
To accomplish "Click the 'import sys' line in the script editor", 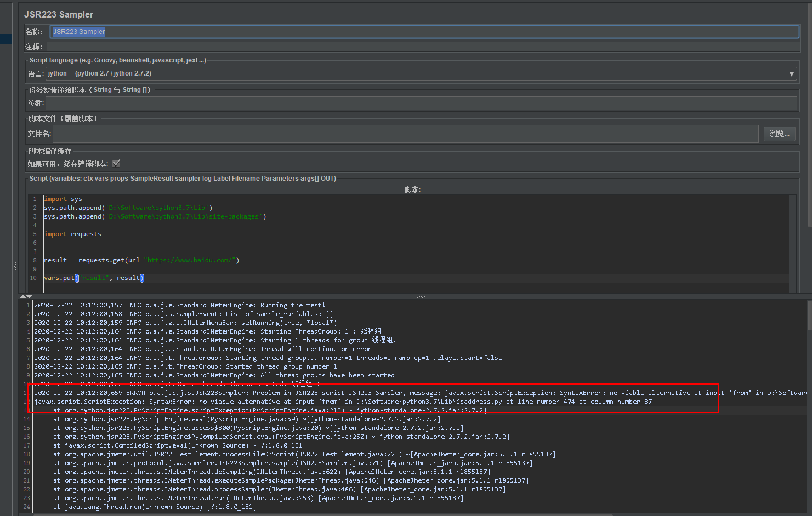I will tap(63, 199).
